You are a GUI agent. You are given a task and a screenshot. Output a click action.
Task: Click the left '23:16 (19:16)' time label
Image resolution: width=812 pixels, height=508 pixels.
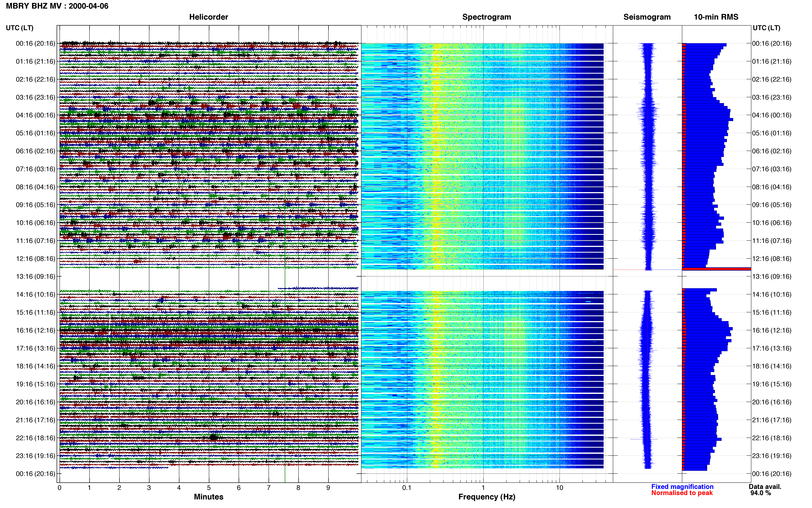click(36, 456)
